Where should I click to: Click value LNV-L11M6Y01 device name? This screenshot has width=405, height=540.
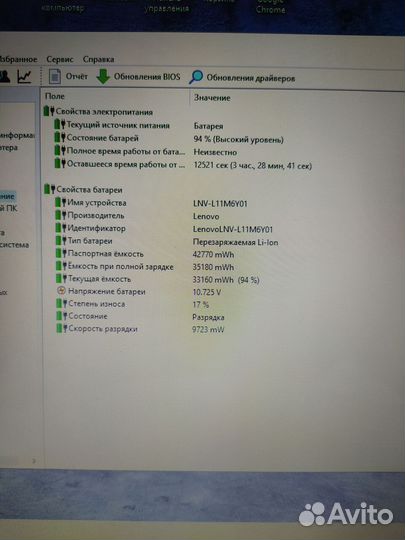(x=220, y=204)
